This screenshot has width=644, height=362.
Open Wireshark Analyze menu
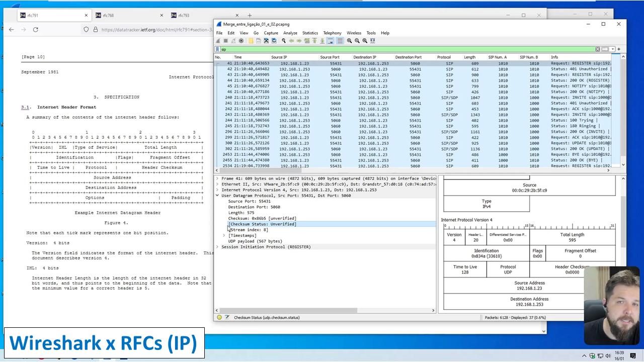coord(290,33)
